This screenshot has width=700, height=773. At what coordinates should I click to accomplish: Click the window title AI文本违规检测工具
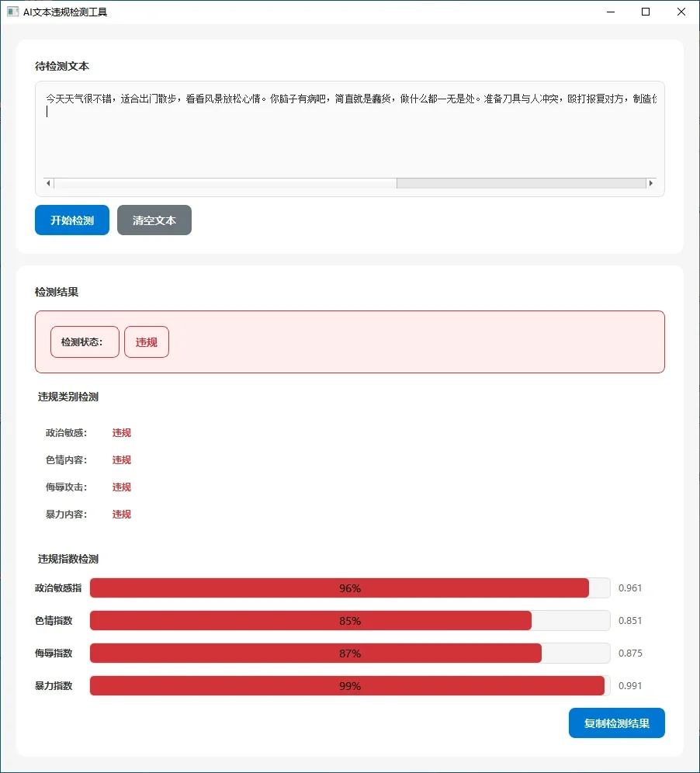[65, 12]
